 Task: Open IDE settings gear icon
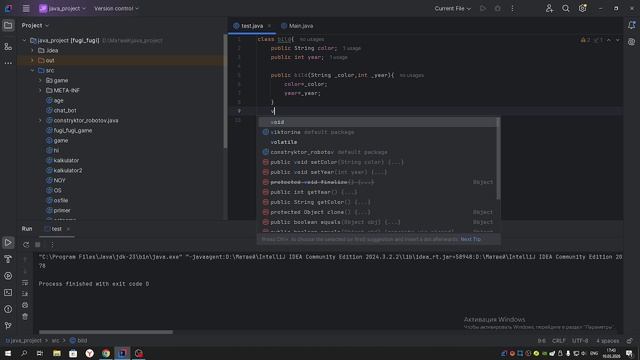coord(582,9)
